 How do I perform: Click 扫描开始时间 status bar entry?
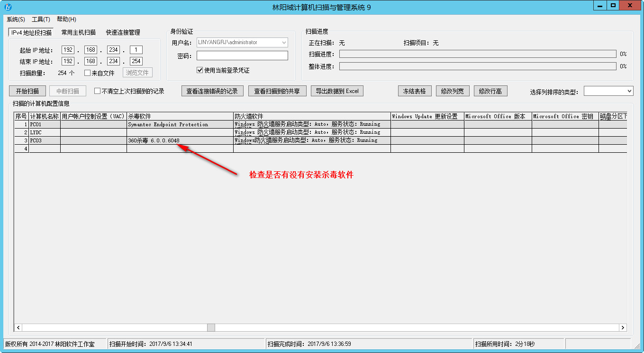185,344
